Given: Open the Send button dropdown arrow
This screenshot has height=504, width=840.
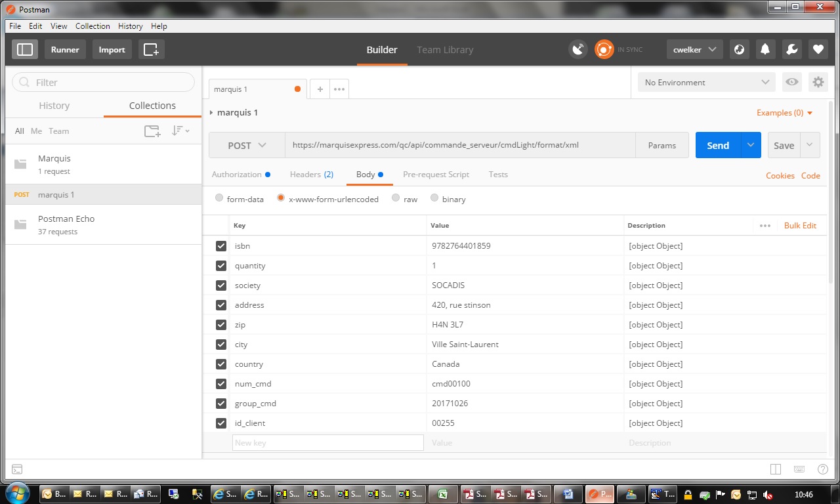Looking at the screenshot, I should click(751, 146).
